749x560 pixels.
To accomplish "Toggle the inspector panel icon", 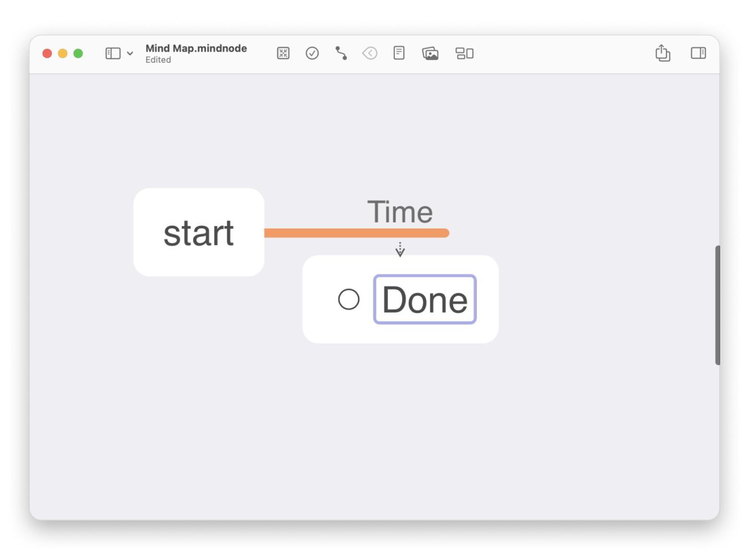I will [x=698, y=53].
